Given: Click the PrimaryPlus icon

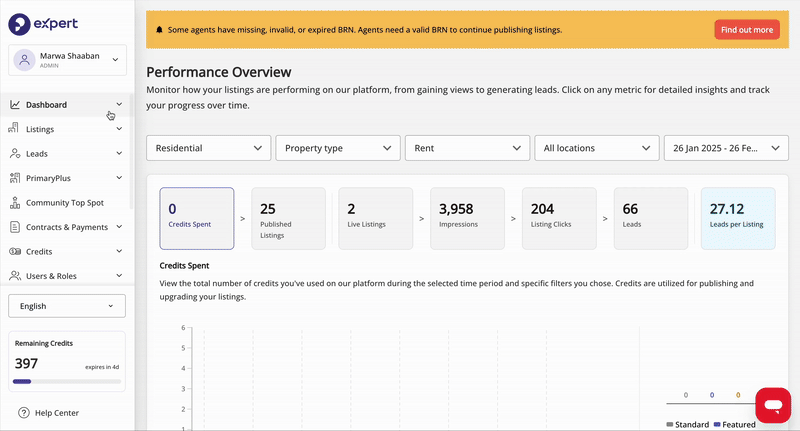Looking at the screenshot, I should click(x=15, y=178).
